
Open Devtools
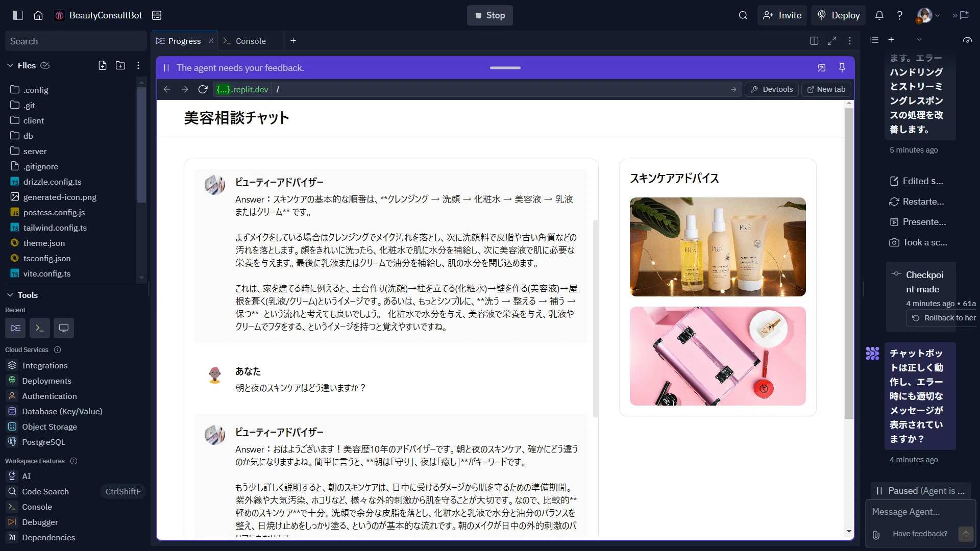tap(772, 89)
